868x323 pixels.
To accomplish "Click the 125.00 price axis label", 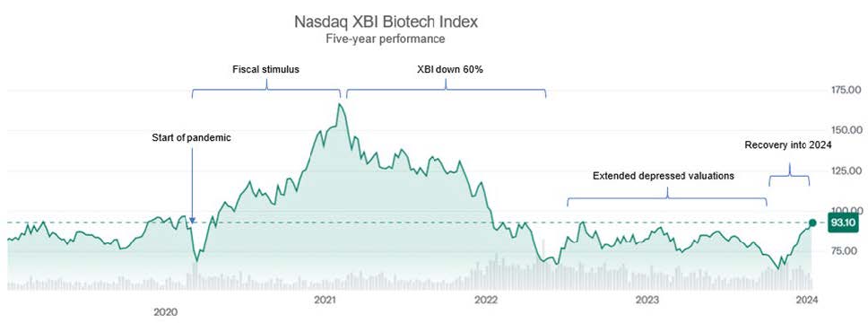I will click(x=846, y=170).
